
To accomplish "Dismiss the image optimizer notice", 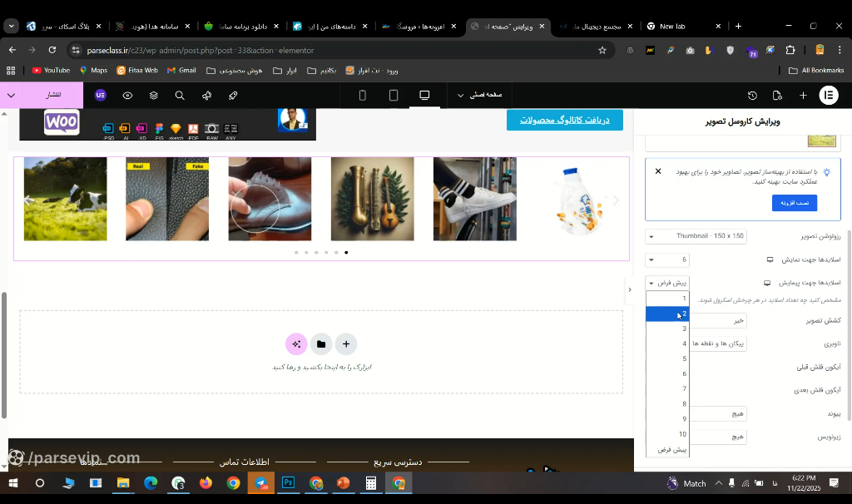I will [x=658, y=171].
